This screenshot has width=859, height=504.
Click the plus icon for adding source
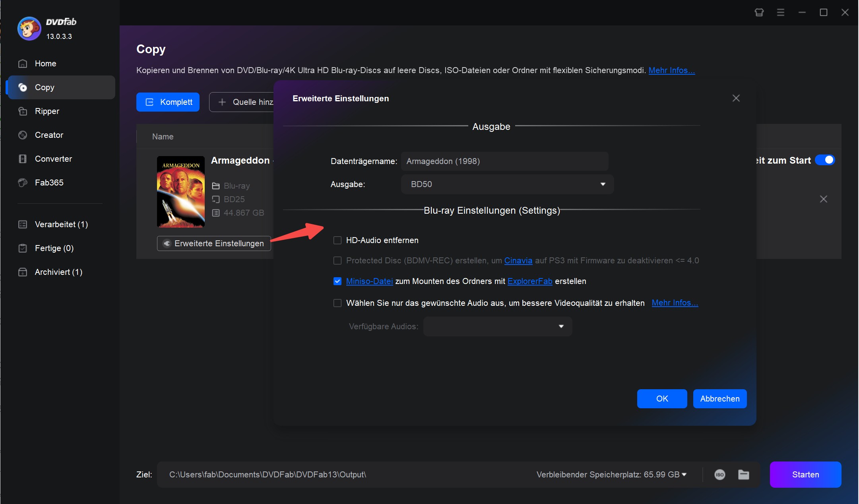[222, 102]
